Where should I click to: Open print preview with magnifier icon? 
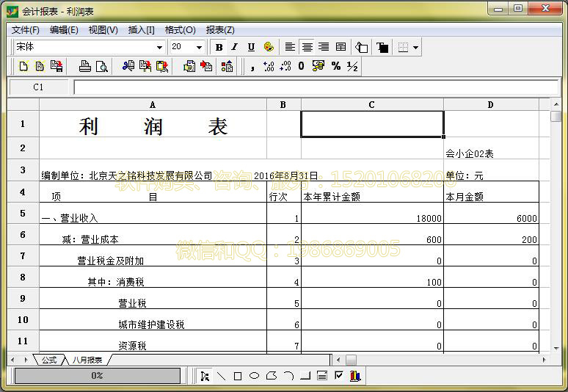tap(101, 66)
